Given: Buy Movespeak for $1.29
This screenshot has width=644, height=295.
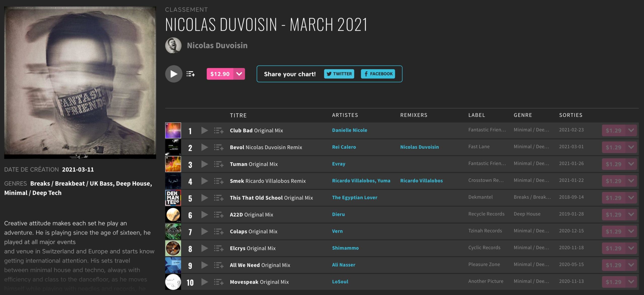Looking at the screenshot, I should pyautogui.click(x=614, y=282).
